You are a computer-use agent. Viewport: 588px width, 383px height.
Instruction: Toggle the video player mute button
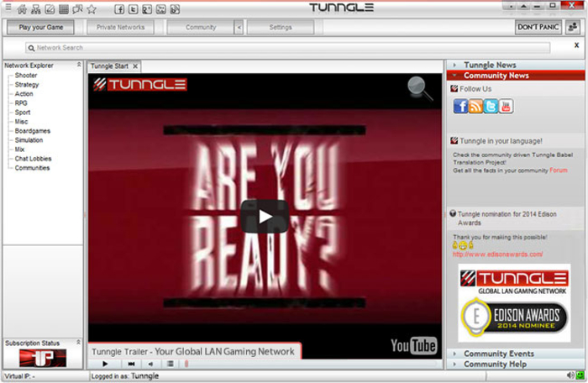pos(150,364)
